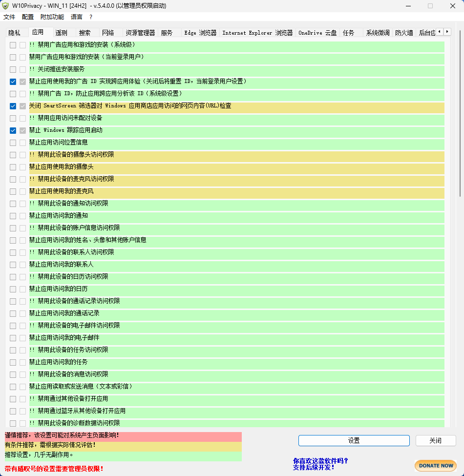The width and height of the screenshot is (464, 476).
Task: Click the 设置 apply button
Action: point(354,440)
